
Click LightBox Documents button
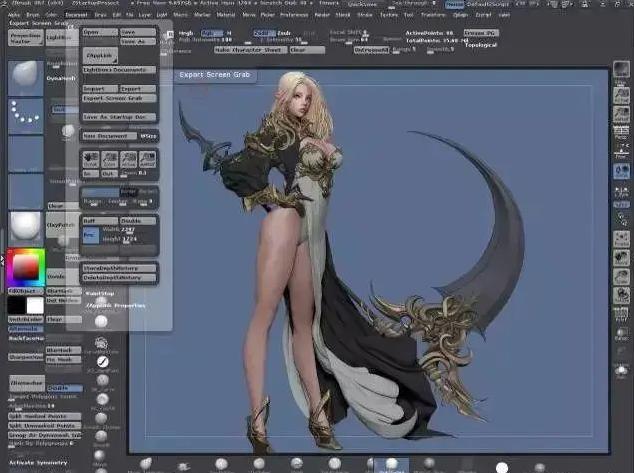coord(119,70)
